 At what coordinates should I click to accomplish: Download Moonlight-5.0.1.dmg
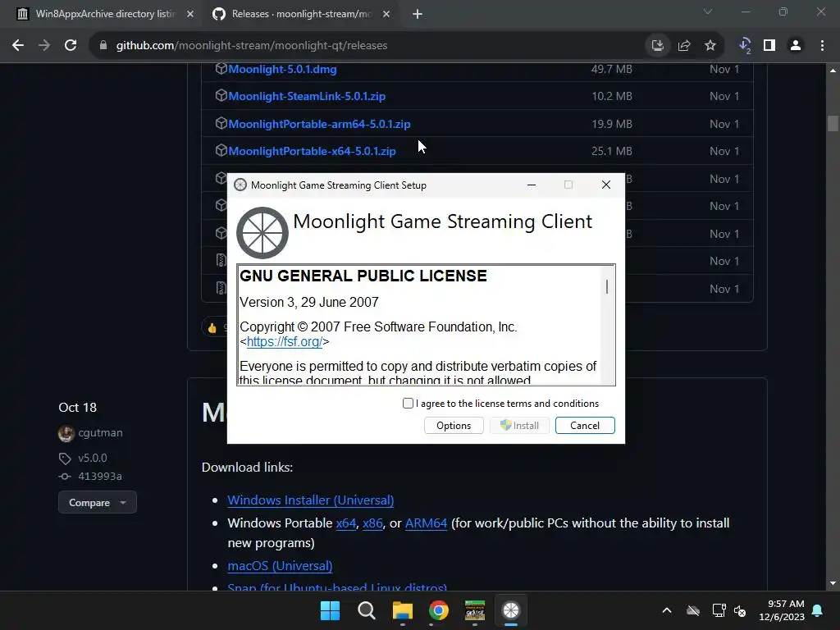282,69
